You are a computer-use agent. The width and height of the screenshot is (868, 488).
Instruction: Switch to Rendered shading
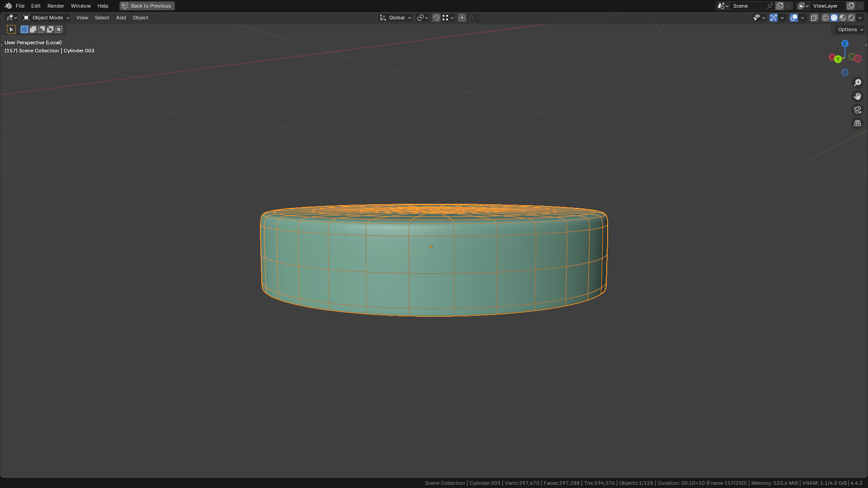coord(851,18)
